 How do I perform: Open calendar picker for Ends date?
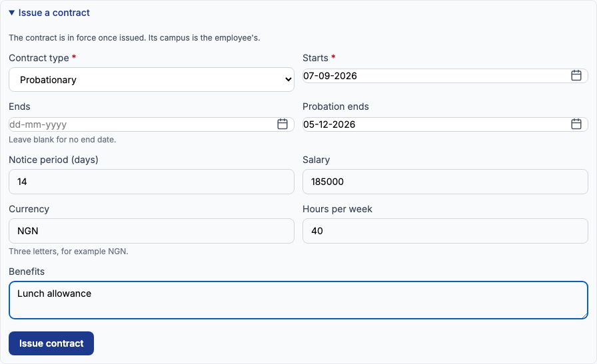pyautogui.click(x=282, y=124)
